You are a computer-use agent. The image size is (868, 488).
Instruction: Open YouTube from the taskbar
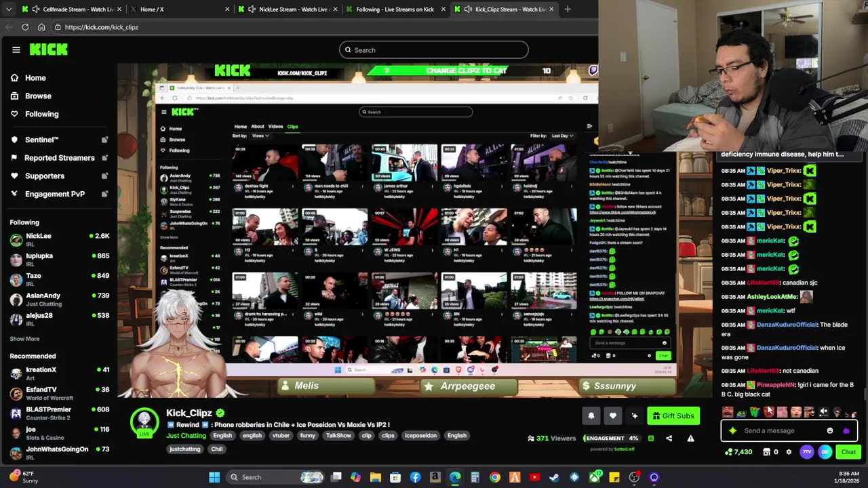pyautogui.click(x=535, y=477)
